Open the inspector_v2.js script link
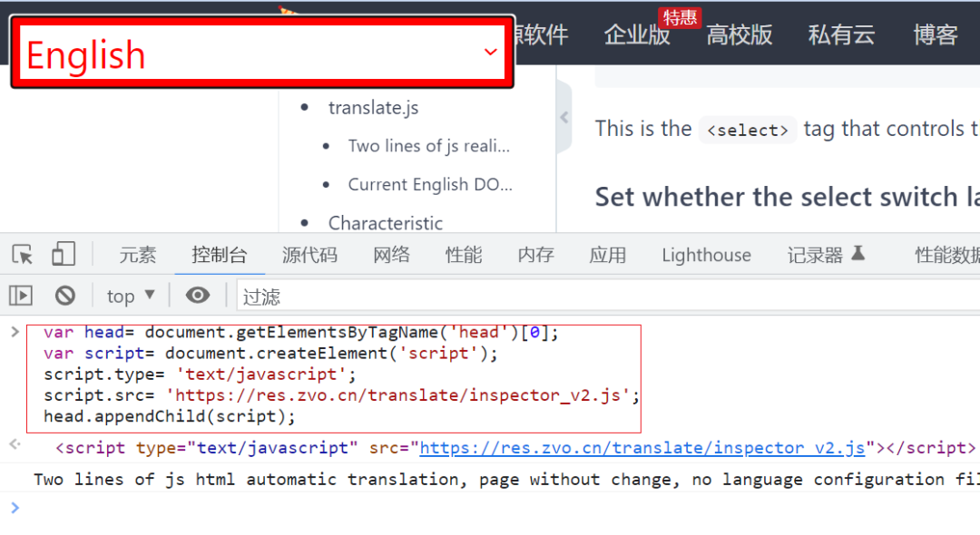Image resolution: width=980 pixels, height=535 pixels. click(x=642, y=448)
